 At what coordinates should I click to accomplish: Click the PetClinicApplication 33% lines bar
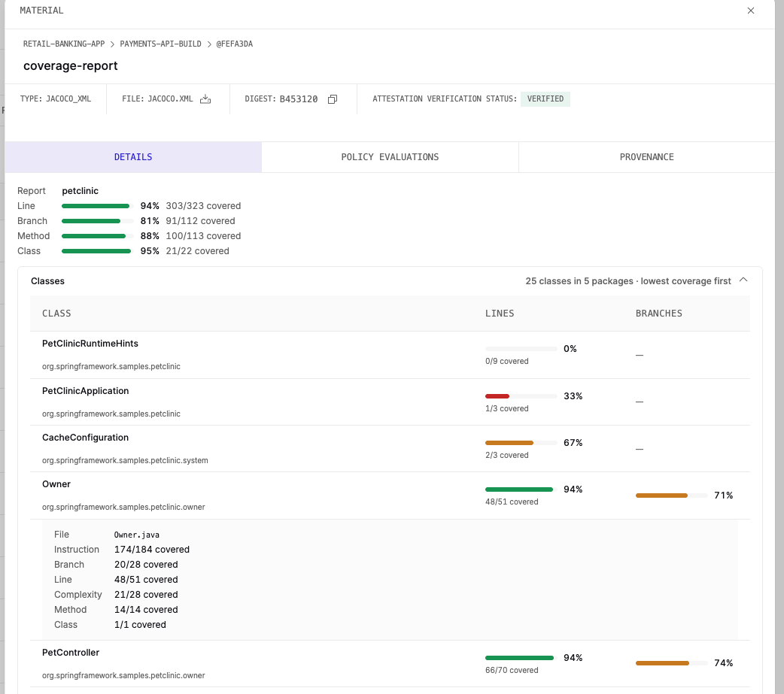click(521, 396)
